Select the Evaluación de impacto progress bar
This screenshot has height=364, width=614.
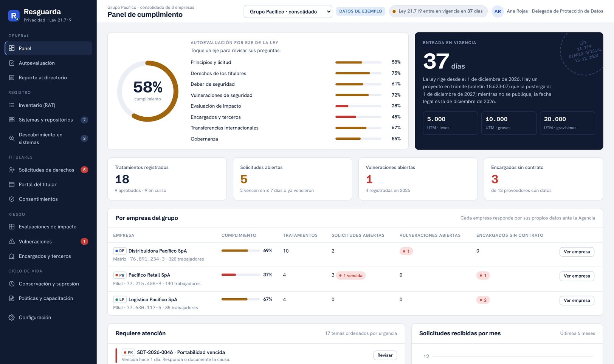coord(358,106)
